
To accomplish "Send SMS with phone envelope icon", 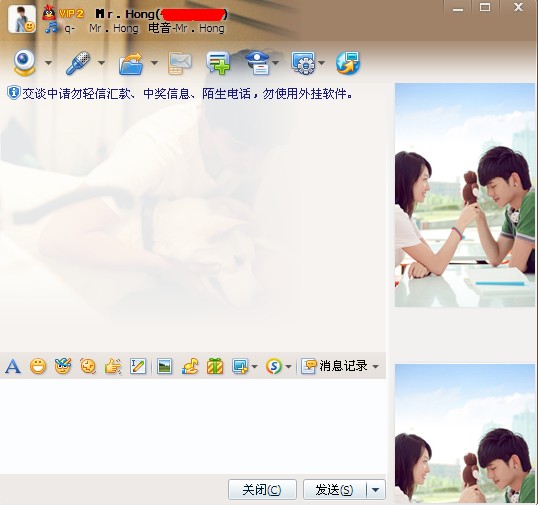I will click(x=180, y=63).
